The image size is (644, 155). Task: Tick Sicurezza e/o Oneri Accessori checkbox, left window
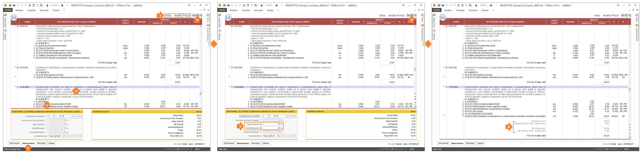[47, 120]
